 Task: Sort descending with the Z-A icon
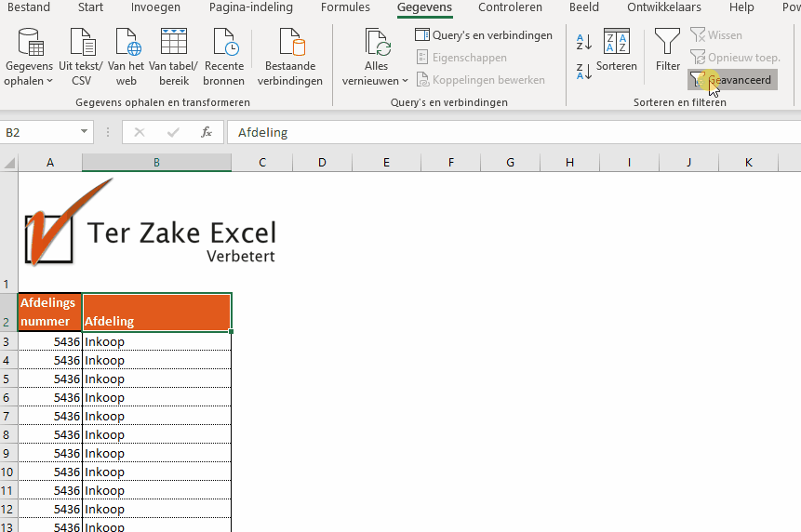[584, 72]
